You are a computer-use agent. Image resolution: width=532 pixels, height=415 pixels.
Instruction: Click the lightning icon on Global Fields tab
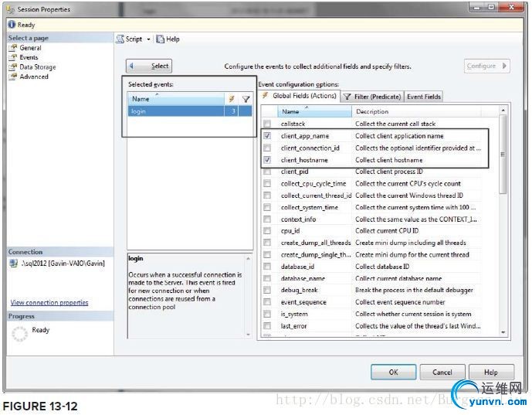(266, 95)
